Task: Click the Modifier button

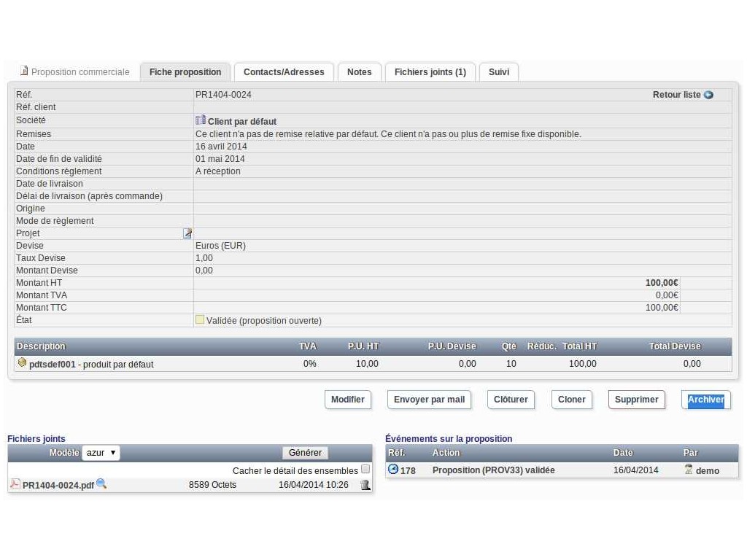Action: [348, 400]
